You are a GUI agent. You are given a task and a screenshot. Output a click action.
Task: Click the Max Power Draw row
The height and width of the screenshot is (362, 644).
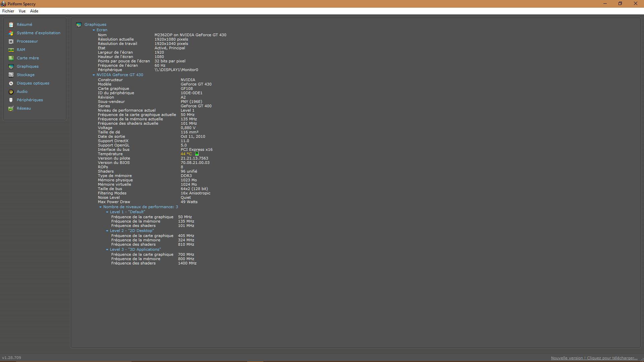coord(148,202)
